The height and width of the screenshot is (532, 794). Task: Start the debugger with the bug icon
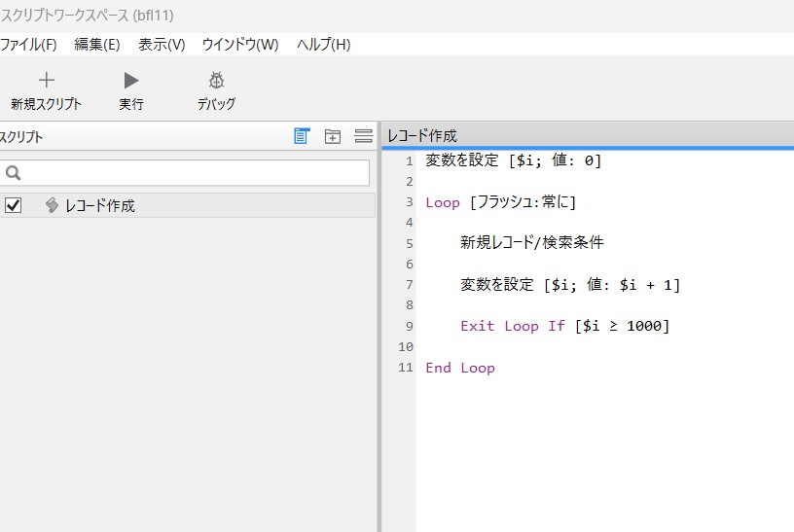[x=216, y=81]
